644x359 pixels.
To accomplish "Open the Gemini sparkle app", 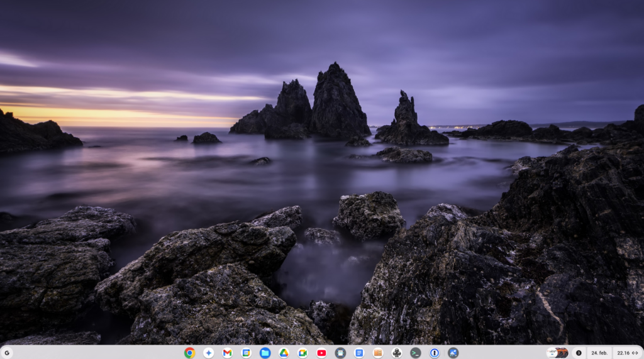I will (209, 353).
